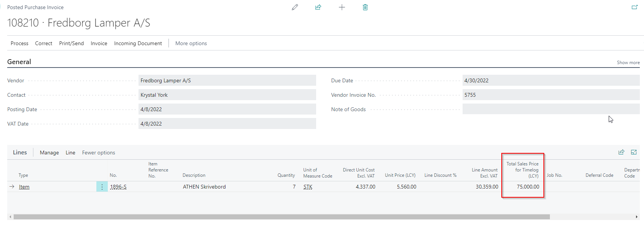Open the Correct menu

coord(44,43)
